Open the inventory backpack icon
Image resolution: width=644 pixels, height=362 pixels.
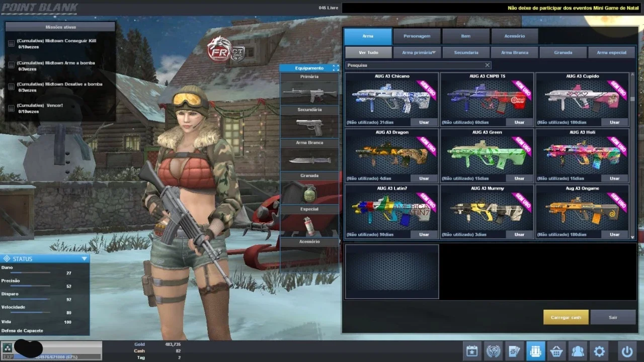tap(535, 351)
